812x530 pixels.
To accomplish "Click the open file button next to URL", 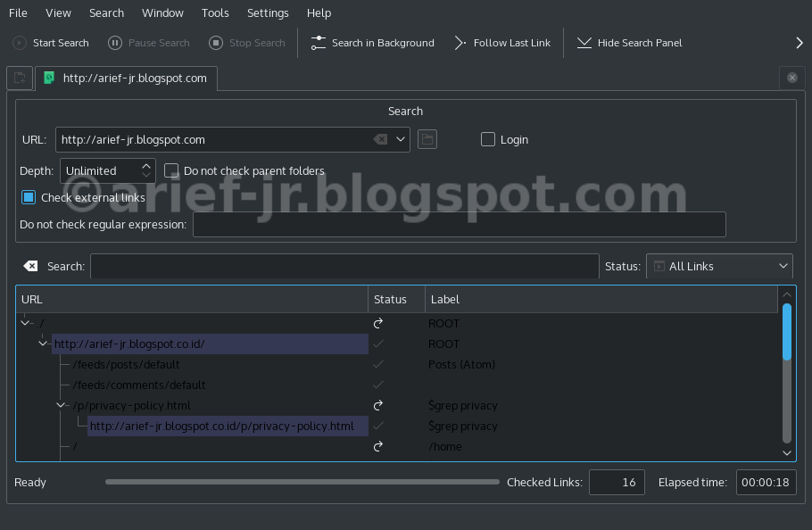I will [427, 139].
